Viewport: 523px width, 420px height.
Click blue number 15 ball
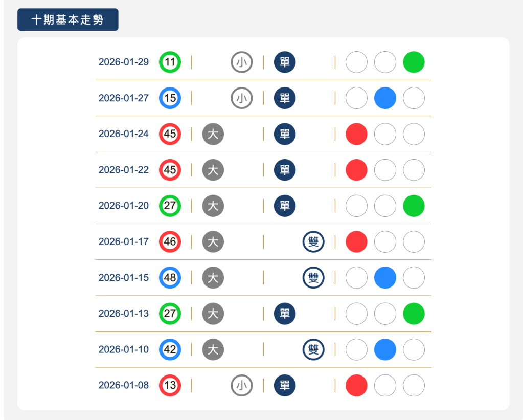pyautogui.click(x=170, y=98)
